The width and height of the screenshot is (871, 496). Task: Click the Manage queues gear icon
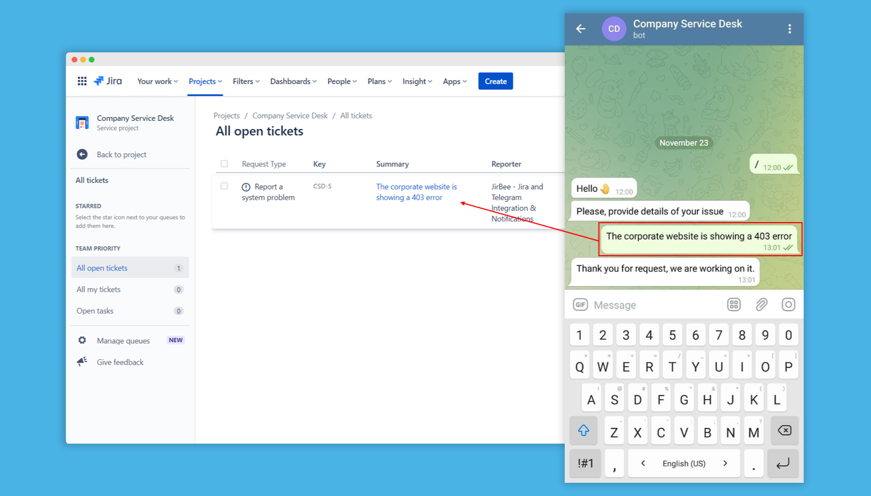pyautogui.click(x=82, y=340)
